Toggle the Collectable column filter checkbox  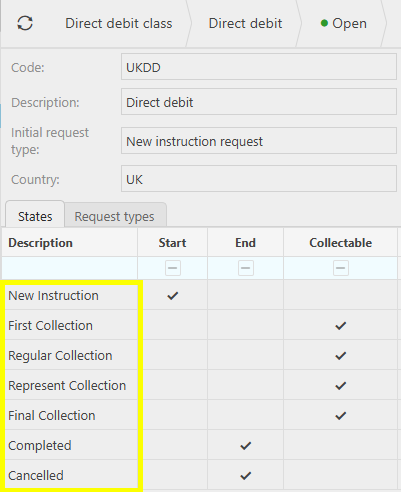coord(341,268)
